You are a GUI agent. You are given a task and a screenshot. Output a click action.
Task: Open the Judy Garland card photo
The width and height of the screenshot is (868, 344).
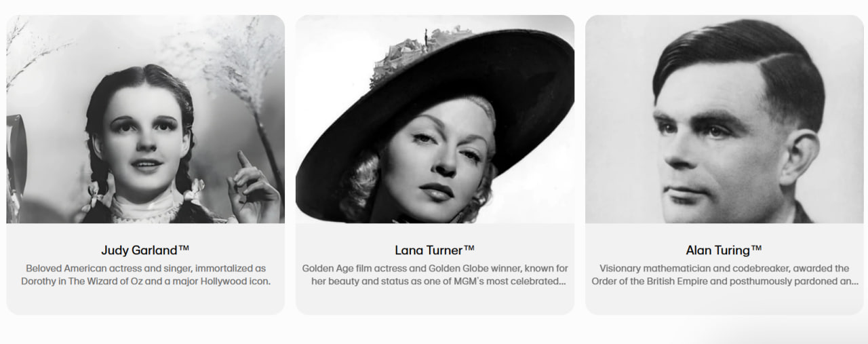click(146, 119)
